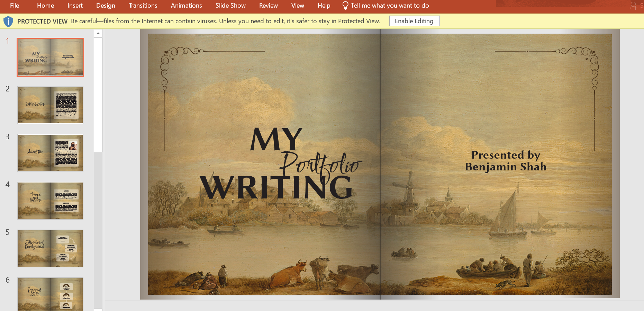
Task: Click the slide thumbnail pane scrollbar thumb
Action: (x=98, y=95)
